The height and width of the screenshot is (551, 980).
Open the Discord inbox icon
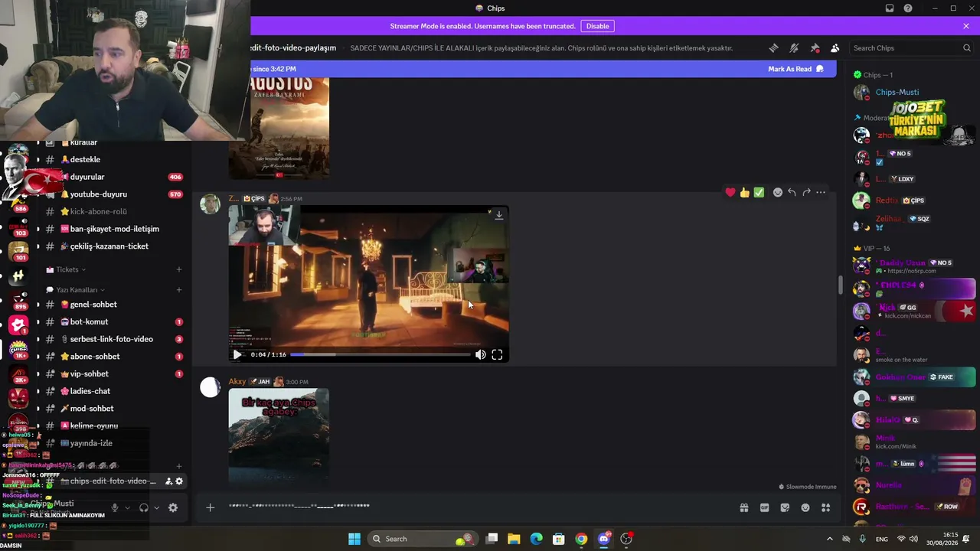point(890,8)
